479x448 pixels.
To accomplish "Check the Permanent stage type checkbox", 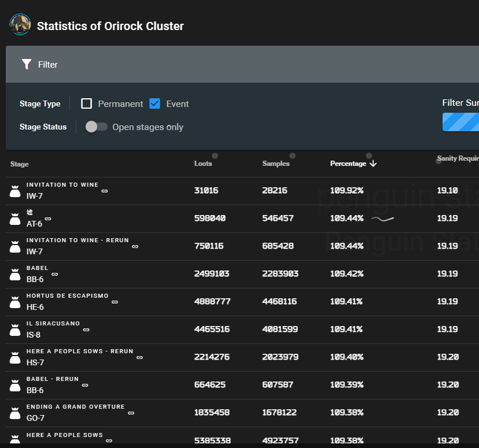I will pos(86,103).
